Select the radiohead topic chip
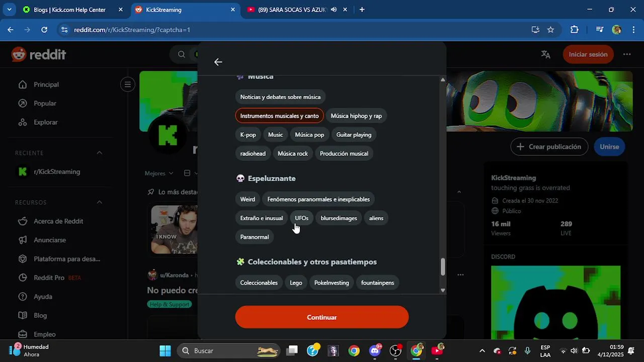The height and width of the screenshot is (362, 644). [253, 153]
